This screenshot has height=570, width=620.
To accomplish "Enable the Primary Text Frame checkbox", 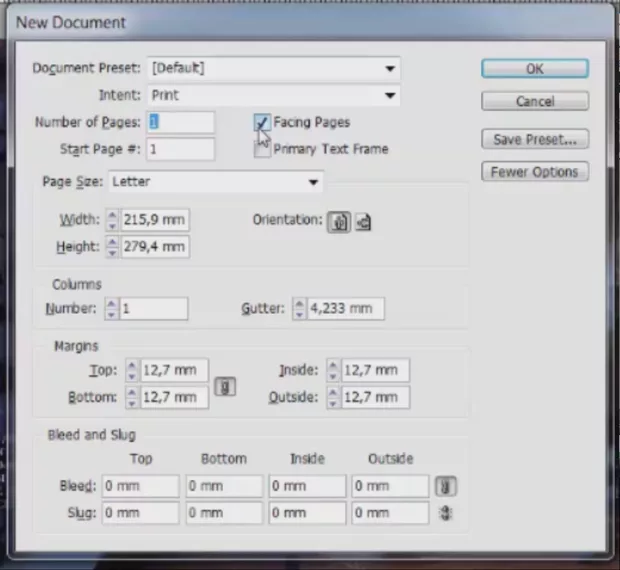I will click(262, 149).
